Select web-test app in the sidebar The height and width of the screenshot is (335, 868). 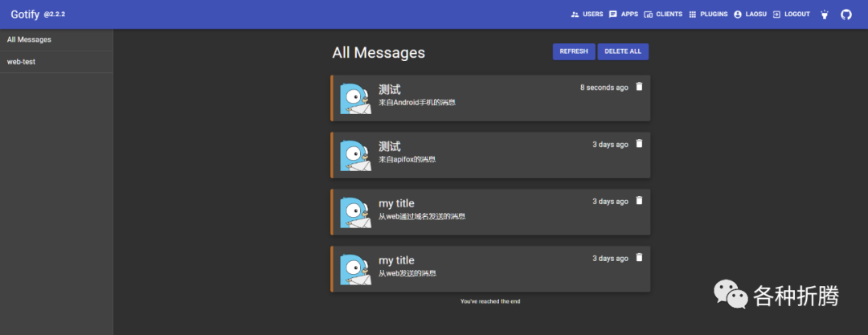(56, 62)
